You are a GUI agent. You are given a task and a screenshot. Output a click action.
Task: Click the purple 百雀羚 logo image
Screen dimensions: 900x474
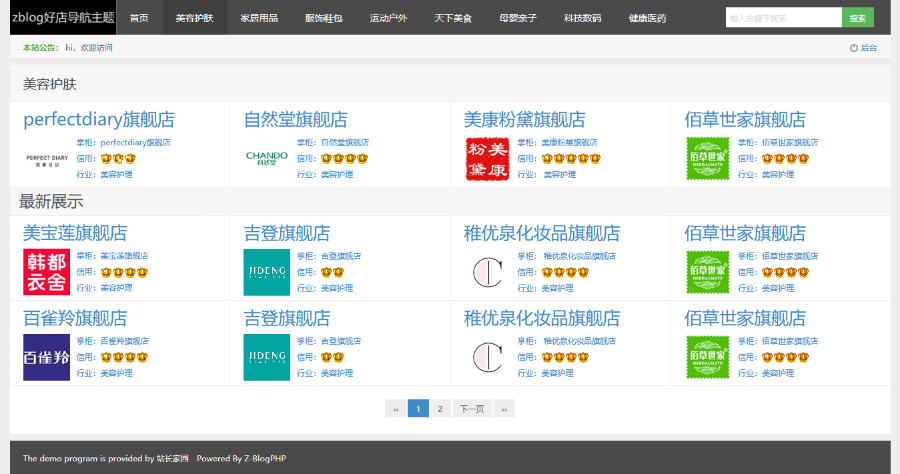pyautogui.click(x=47, y=357)
